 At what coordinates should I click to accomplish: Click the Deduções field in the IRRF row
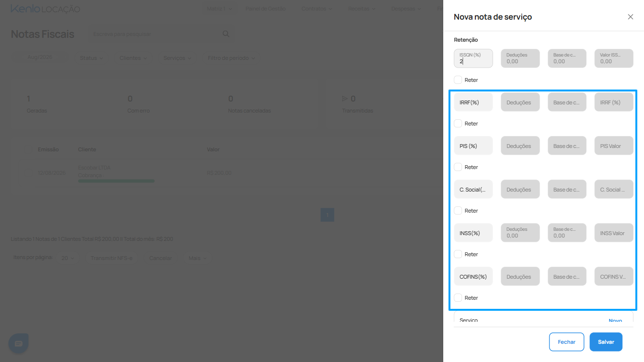pos(520,102)
